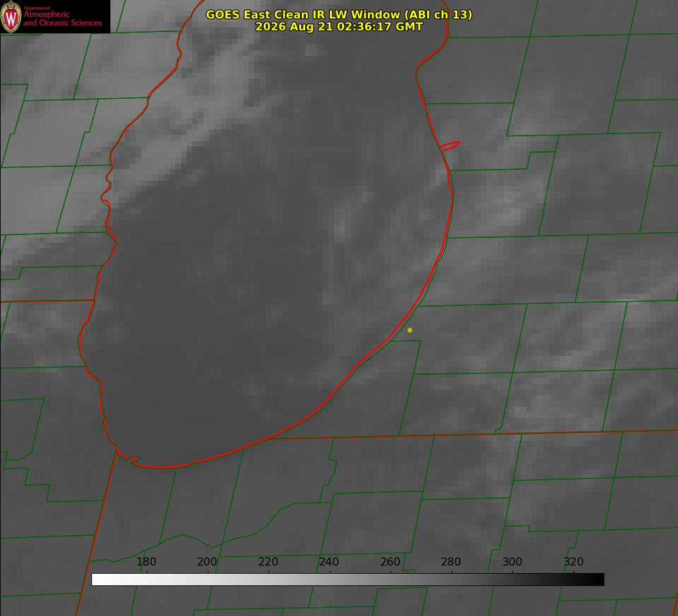Click the University of Wisconsin crest logo
Viewport: 678px width, 616px height.
point(11,16)
